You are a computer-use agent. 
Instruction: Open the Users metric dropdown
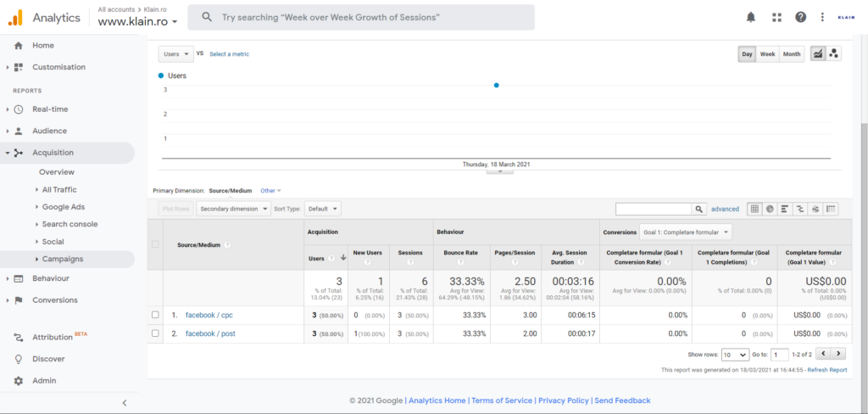click(x=176, y=54)
